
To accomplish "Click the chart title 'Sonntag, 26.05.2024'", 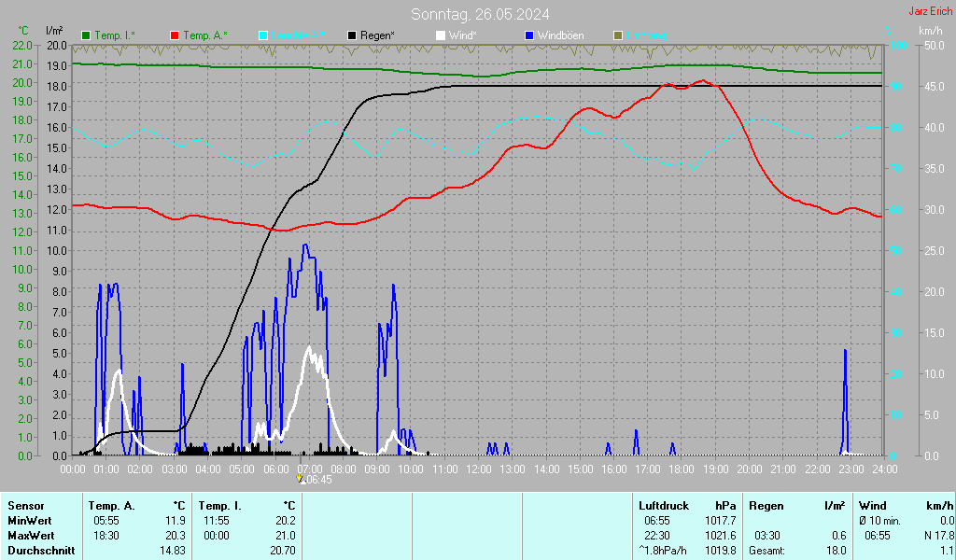I will click(480, 14).
